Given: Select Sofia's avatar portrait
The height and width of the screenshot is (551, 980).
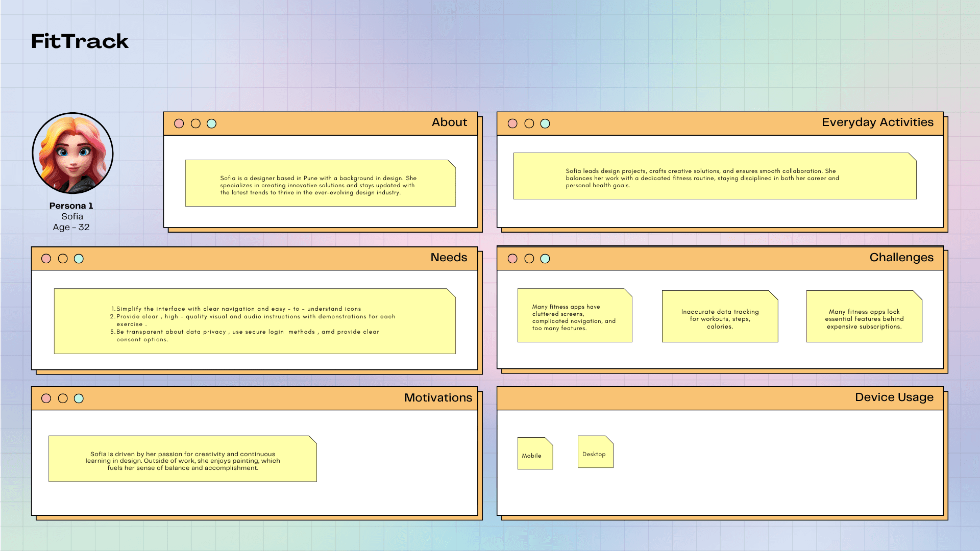Looking at the screenshot, I should [x=72, y=153].
